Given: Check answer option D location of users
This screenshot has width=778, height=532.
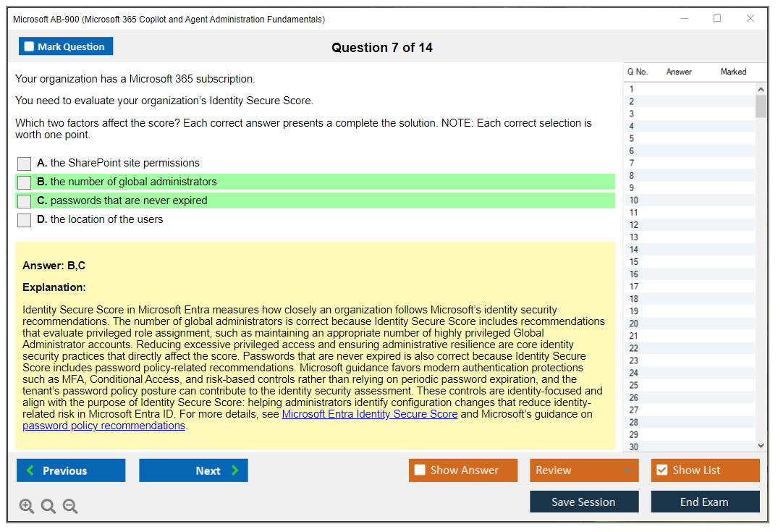Looking at the screenshot, I should (x=24, y=220).
